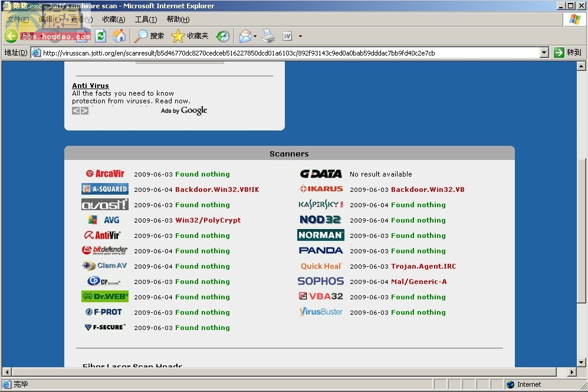Click the Quick Heal scanner logo
588x392 pixels.
point(321,266)
